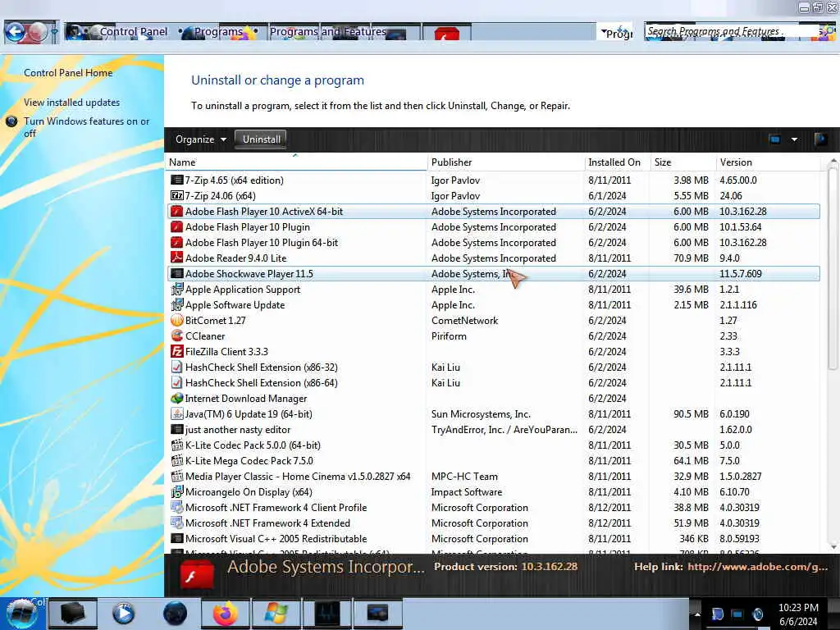Click the HashCheck Shell Extension (x86-32) icon
The height and width of the screenshot is (630, 840).
point(177,367)
